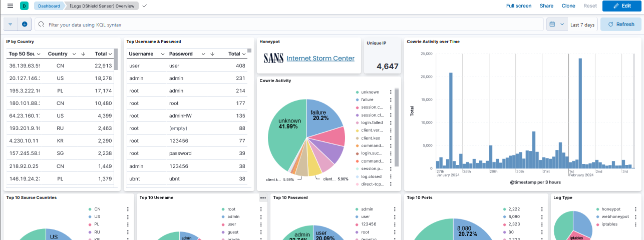This screenshot has width=644, height=240.
Task: Open options for log.closed legend entry
Action: pyautogui.click(x=391, y=176)
